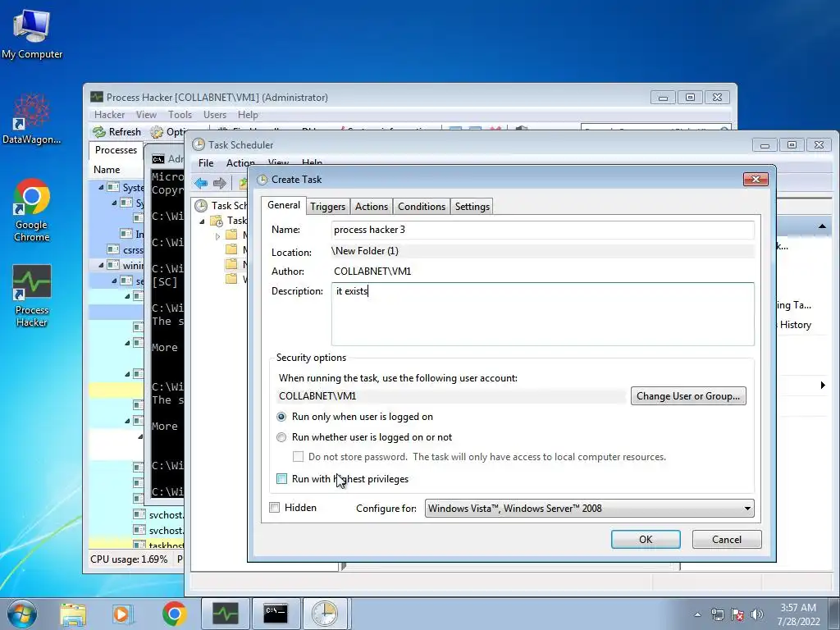Screen dimensions: 840x630
Task: Select the General tab
Action: click(283, 205)
